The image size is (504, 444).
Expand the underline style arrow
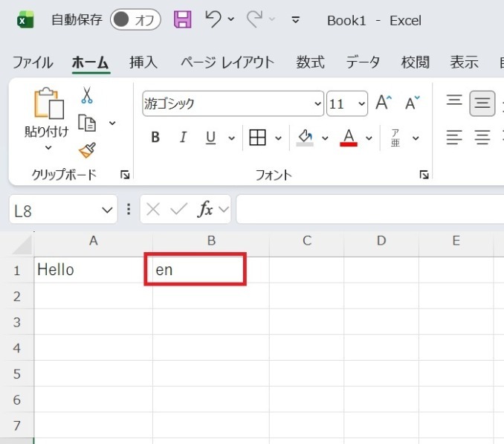click(x=231, y=138)
